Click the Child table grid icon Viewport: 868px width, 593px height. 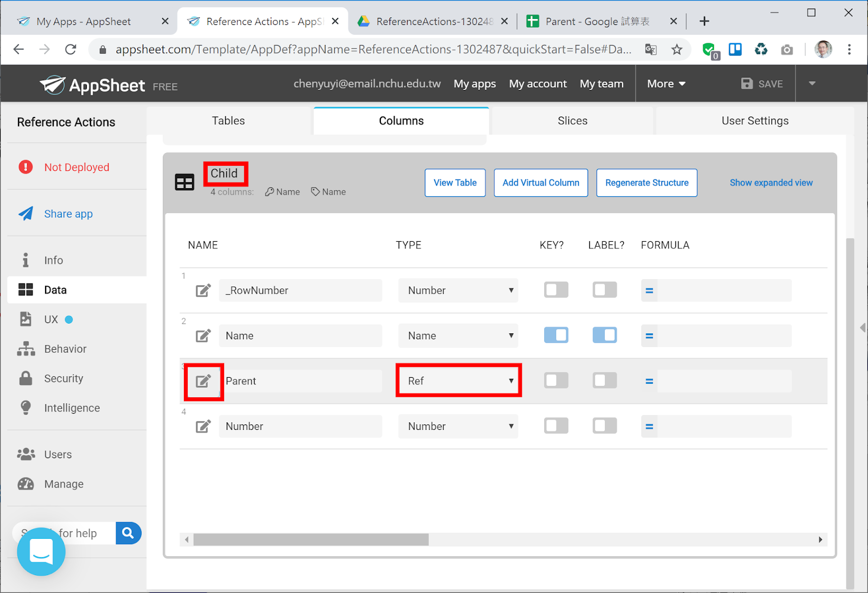point(184,183)
